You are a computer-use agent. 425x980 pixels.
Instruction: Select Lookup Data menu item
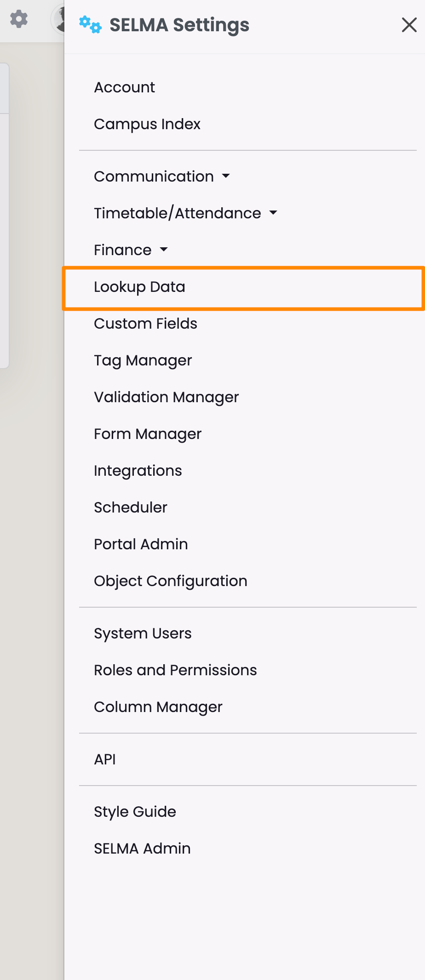139,287
